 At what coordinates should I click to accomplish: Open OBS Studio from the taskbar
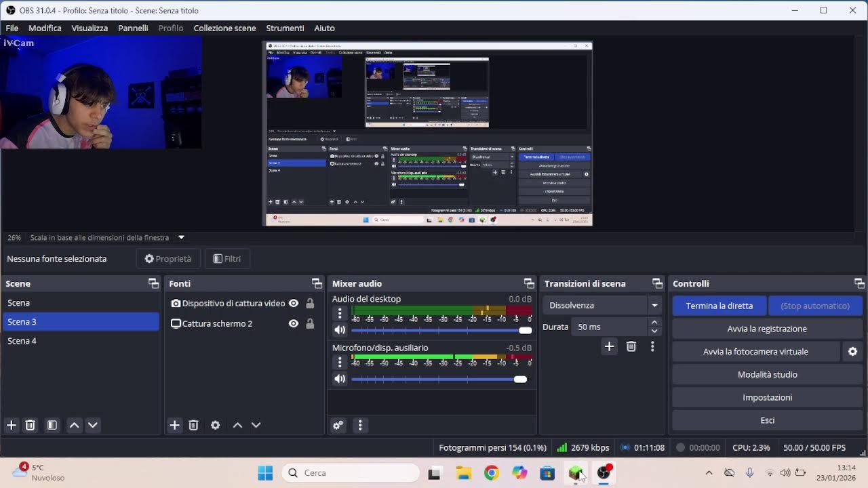click(x=604, y=473)
